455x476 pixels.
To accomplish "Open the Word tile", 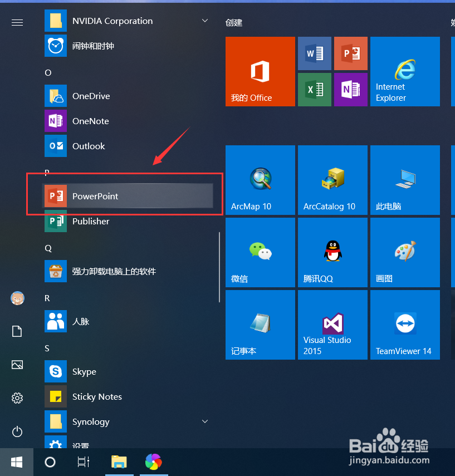I will pos(315,53).
